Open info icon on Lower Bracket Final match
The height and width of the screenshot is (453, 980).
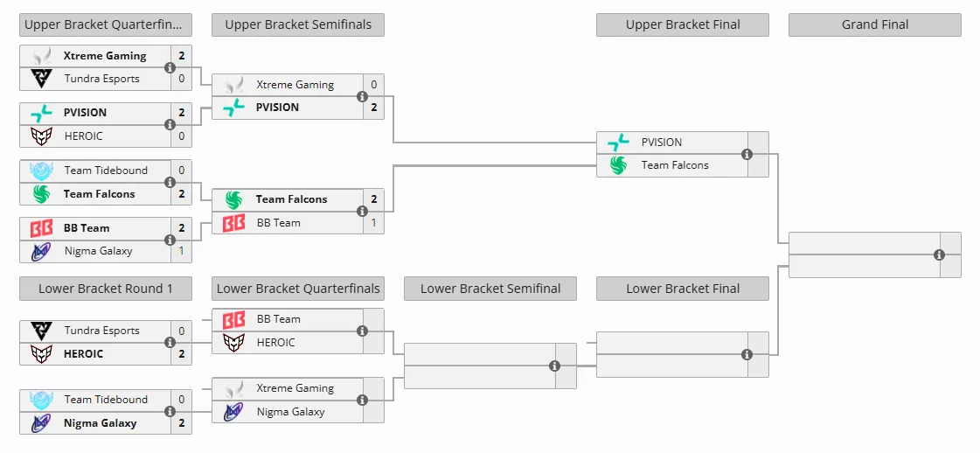[x=747, y=355]
